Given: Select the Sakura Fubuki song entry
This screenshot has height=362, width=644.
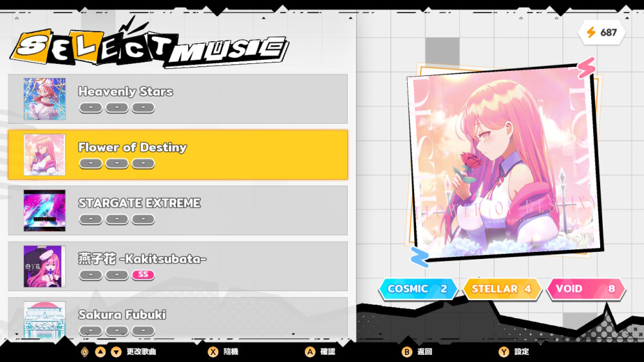Looking at the screenshot, I should pos(178,319).
